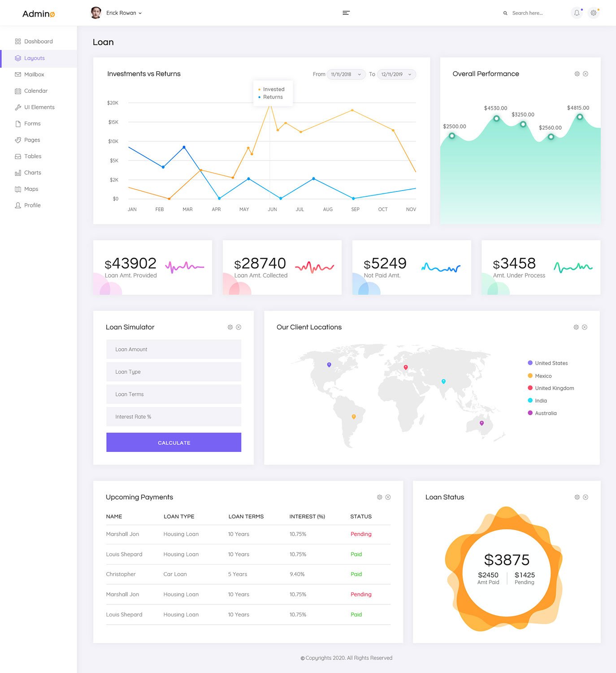This screenshot has height=673, width=616.
Task: Go to Charts in the sidebar
Action: 32,173
